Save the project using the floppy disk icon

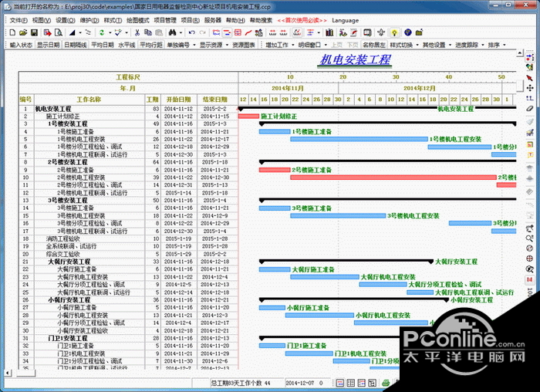coord(35,32)
